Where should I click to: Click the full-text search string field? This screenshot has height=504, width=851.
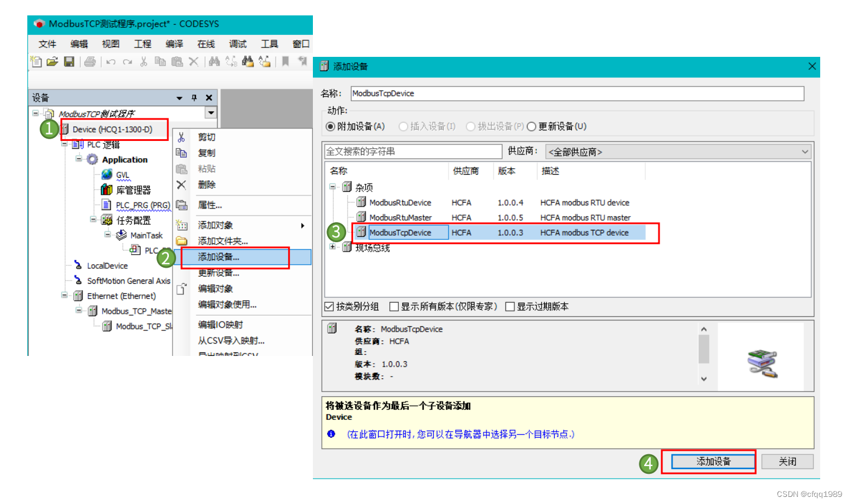click(x=413, y=151)
